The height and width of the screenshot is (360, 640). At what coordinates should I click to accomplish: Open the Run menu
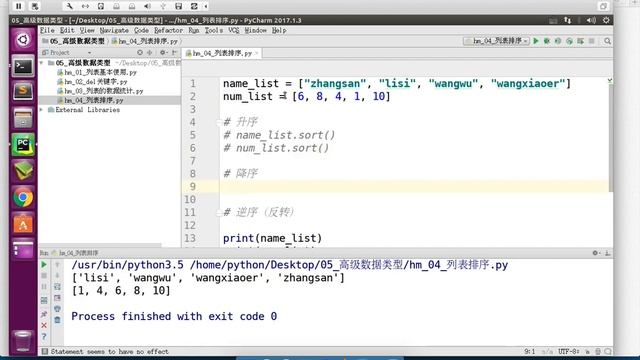point(194,31)
